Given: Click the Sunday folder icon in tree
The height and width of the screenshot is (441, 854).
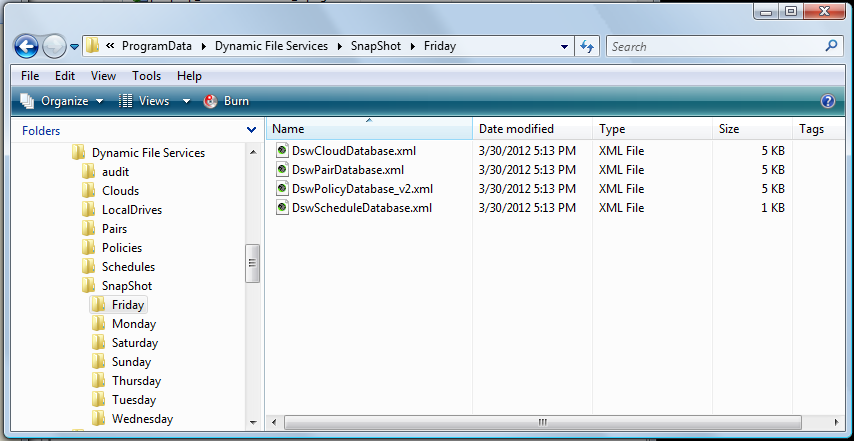Looking at the screenshot, I should (x=98, y=362).
